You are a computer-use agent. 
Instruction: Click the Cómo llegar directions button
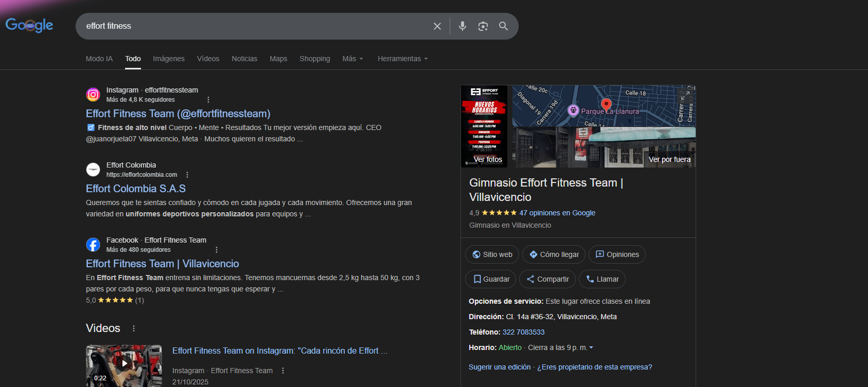[x=554, y=254]
